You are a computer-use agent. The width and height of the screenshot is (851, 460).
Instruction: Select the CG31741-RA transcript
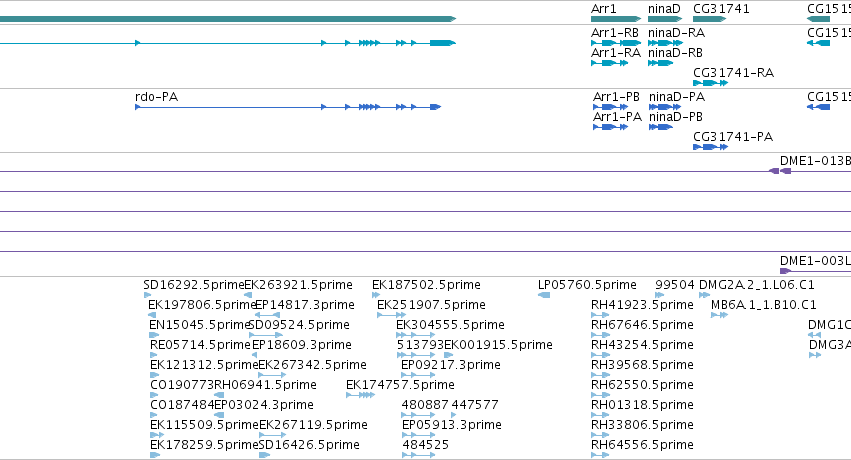point(733,73)
